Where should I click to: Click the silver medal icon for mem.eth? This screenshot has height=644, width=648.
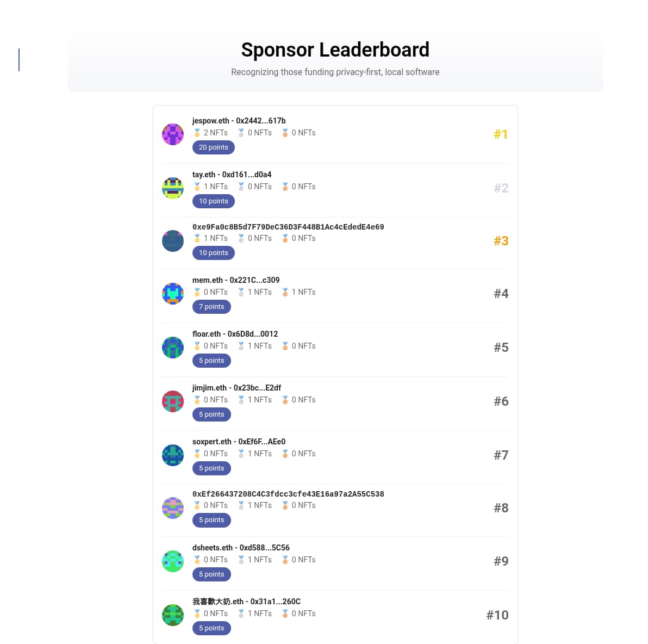point(241,292)
